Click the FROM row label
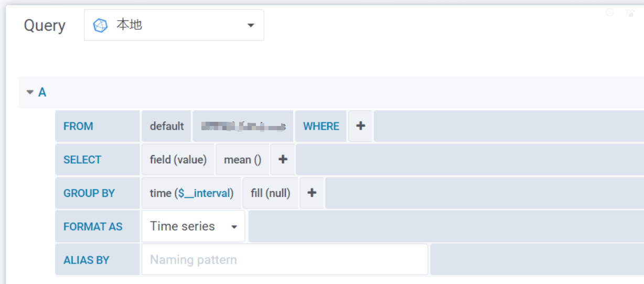Viewport: 644px width, 284px height. tap(78, 126)
